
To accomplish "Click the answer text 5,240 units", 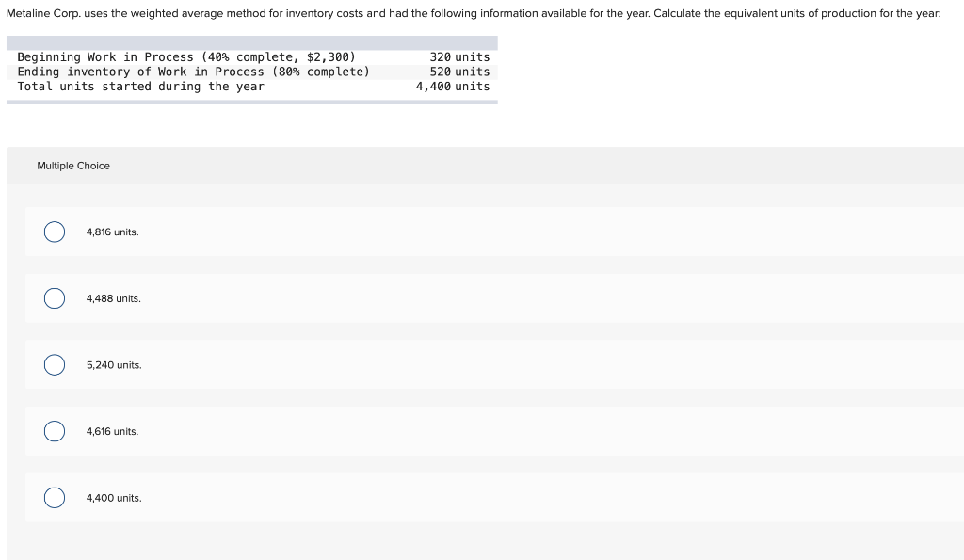I will coord(114,364).
